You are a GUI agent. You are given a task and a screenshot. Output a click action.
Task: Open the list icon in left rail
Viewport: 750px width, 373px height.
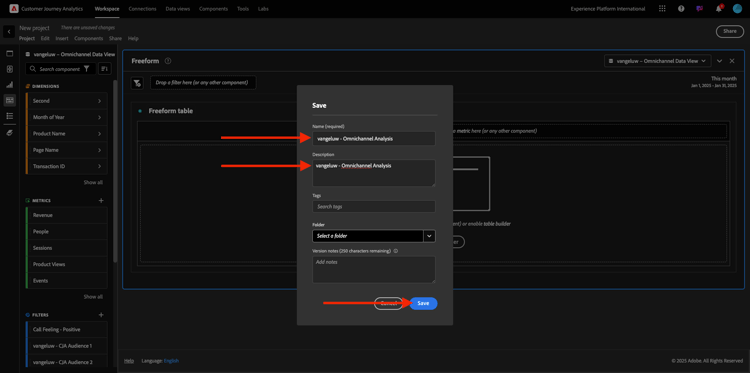[10, 116]
